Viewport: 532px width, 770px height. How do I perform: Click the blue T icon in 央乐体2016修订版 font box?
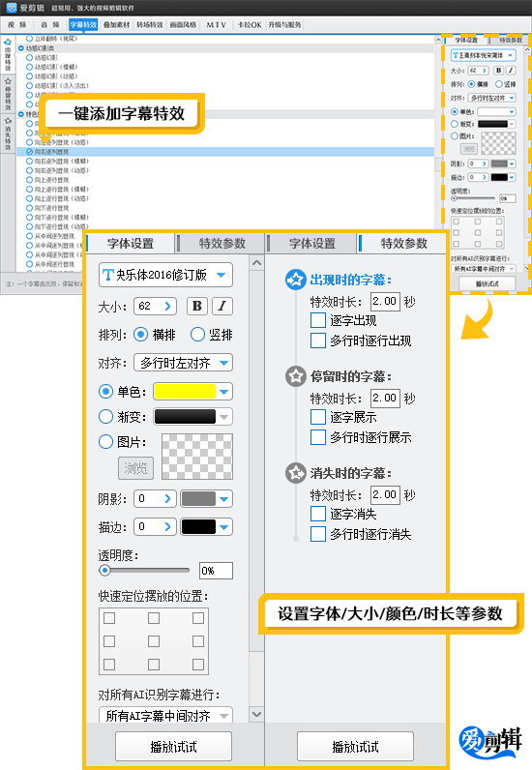pyautogui.click(x=108, y=275)
